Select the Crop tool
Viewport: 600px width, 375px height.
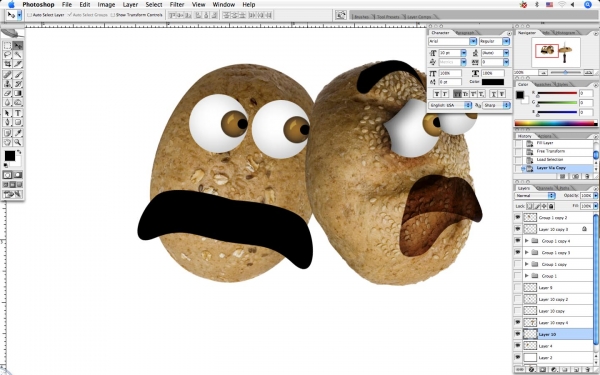(x=7, y=64)
